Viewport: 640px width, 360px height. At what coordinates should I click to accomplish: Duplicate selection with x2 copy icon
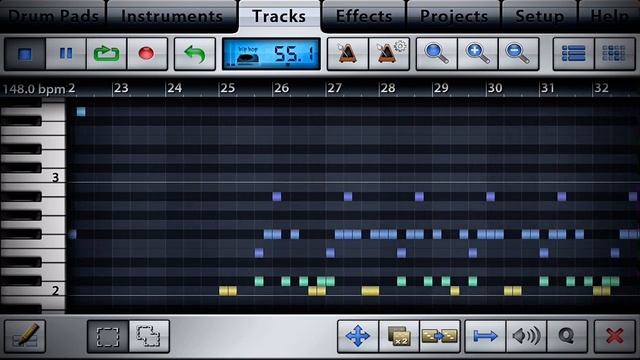pos(399,336)
